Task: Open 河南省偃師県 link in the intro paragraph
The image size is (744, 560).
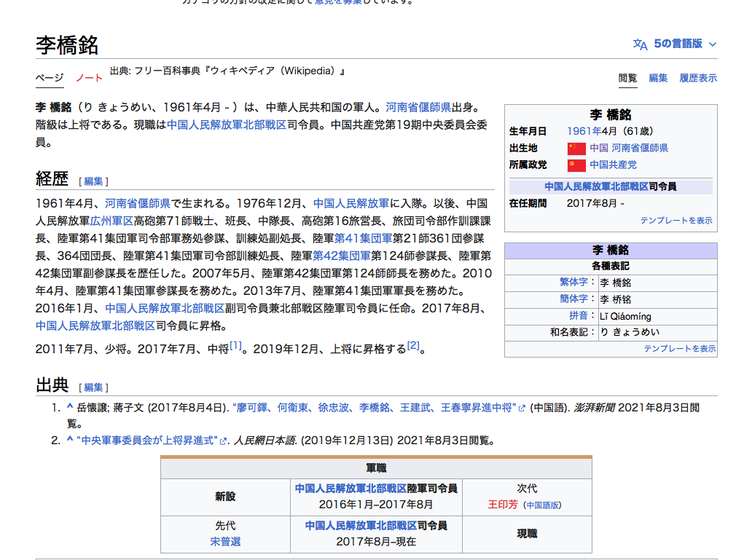Action: click(x=418, y=108)
